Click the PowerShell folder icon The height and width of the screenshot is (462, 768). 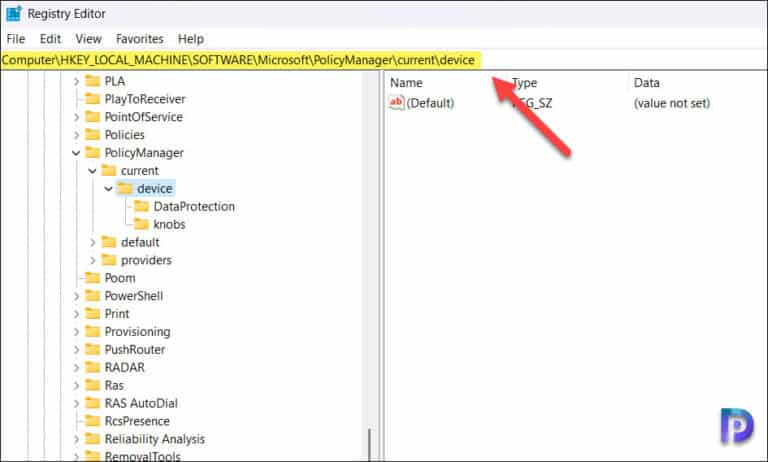(93, 296)
